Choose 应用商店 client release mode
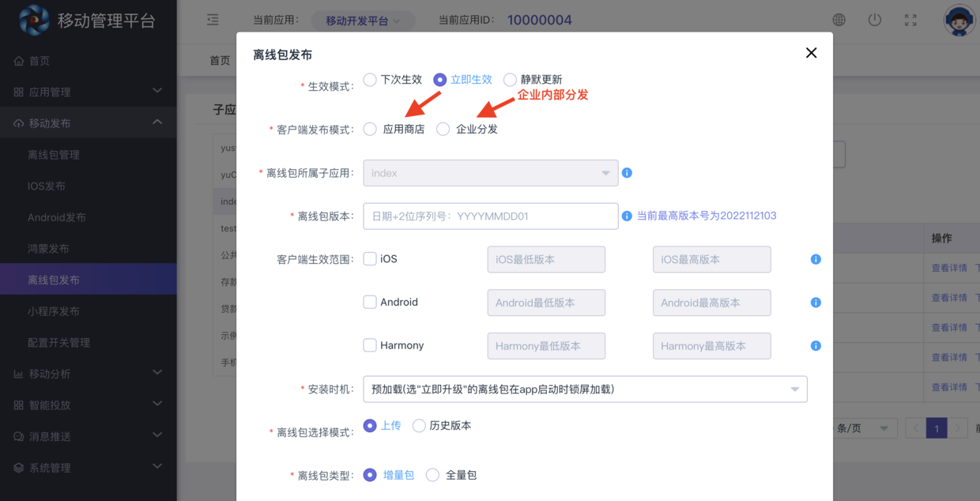Screen dimensions: 980x501 370,129
